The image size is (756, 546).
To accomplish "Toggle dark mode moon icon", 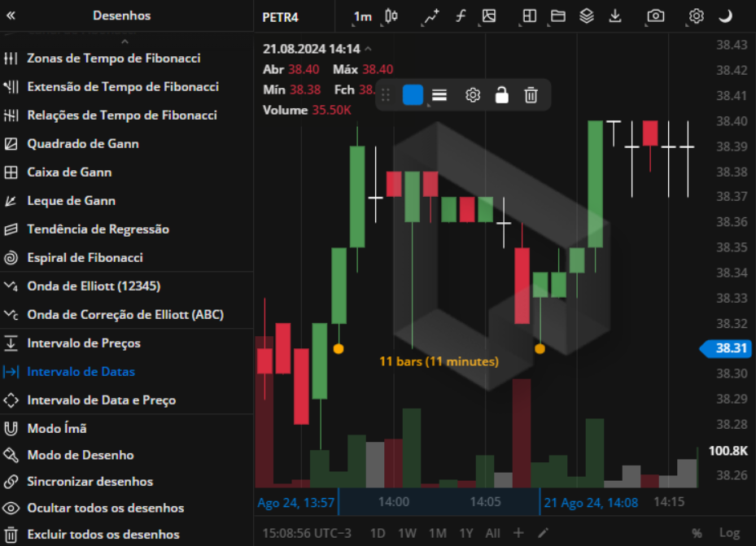I will coord(725,16).
